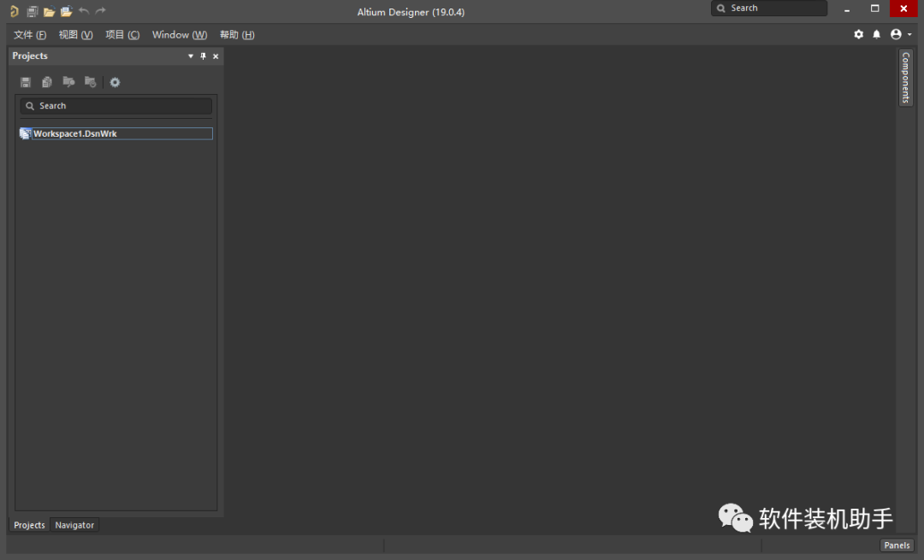Image resolution: width=924 pixels, height=560 pixels.
Task: Click the magnifier icon in title Search box
Action: [721, 9]
